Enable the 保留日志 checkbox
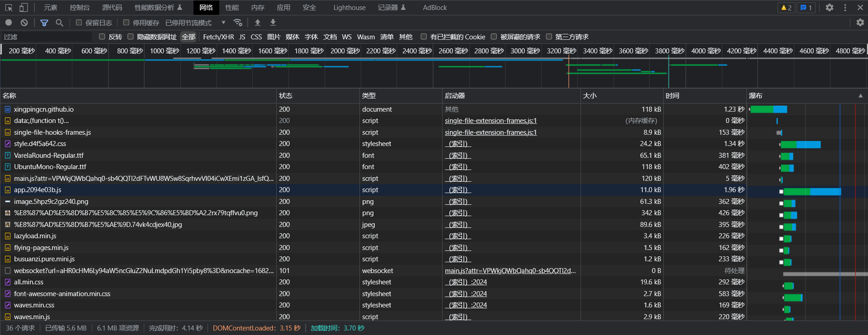This screenshot has height=335, width=868. [x=79, y=23]
